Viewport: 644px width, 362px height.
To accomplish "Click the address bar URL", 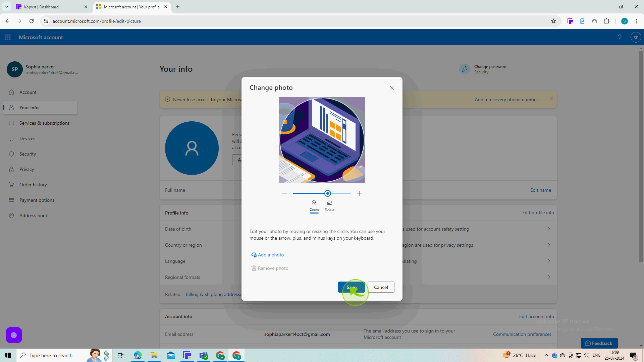I will (97, 21).
